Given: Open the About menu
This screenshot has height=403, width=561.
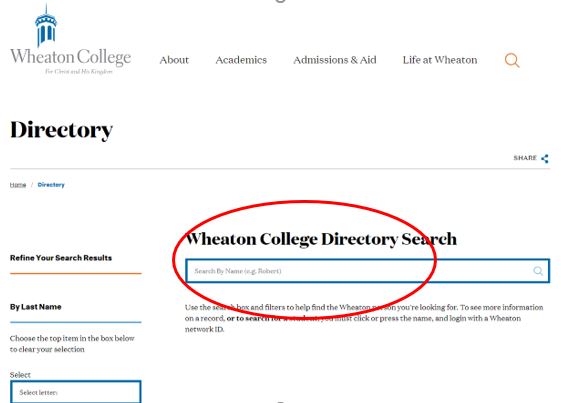Looking at the screenshot, I should (174, 60).
